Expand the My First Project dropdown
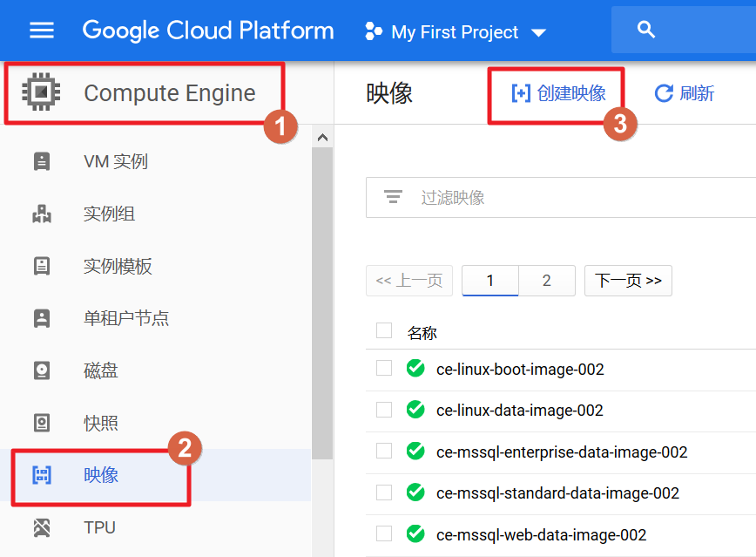This screenshot has width=756, height=557. 538,33
